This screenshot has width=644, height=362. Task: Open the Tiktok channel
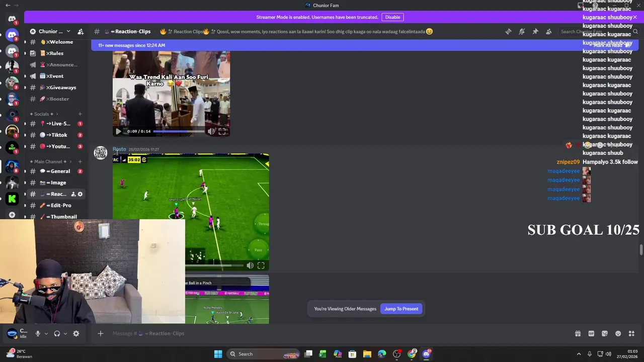point(56,135)
